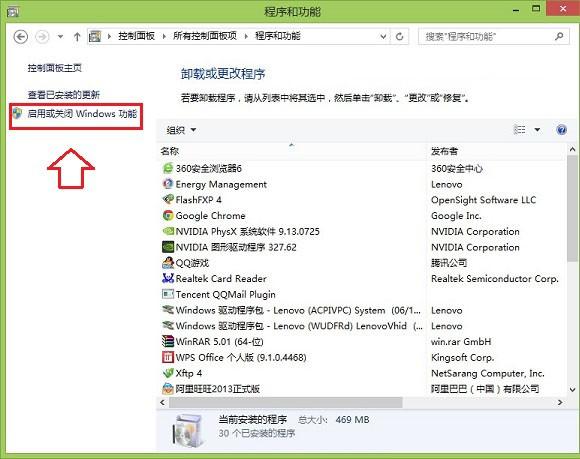
Task: Select the Energy Management icon
Action: pyautogui.click(x=168, y=184)
